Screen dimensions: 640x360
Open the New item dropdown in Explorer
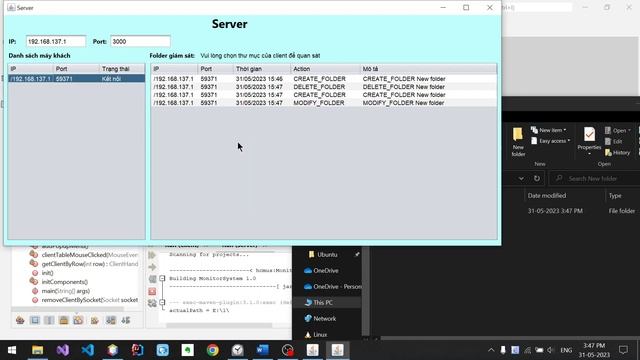(x=549, y=130)
